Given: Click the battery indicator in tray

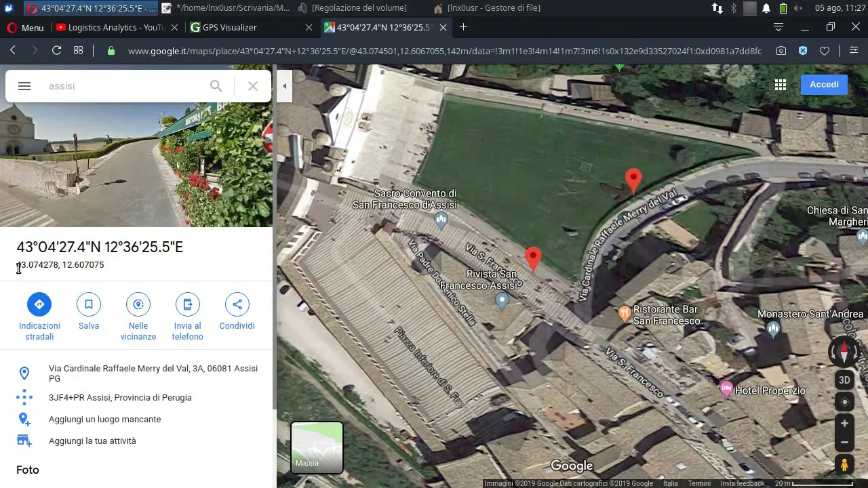Looking at the screenshot, I should [783, 8].
